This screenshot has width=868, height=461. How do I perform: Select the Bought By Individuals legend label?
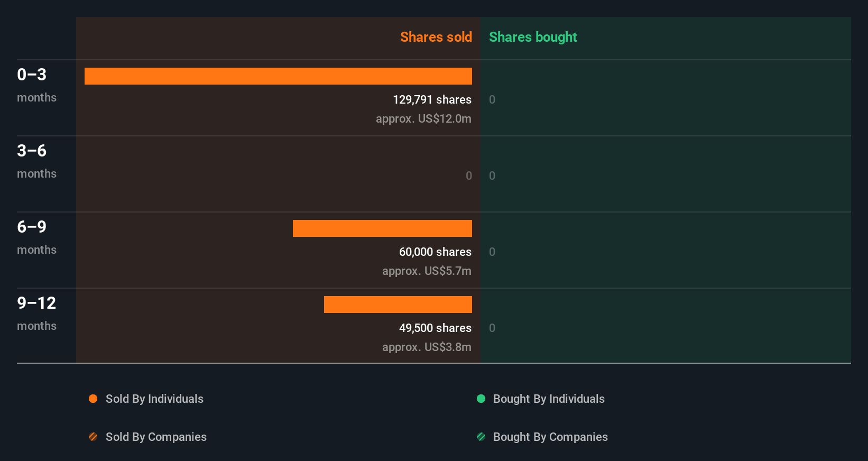[549, 399]
